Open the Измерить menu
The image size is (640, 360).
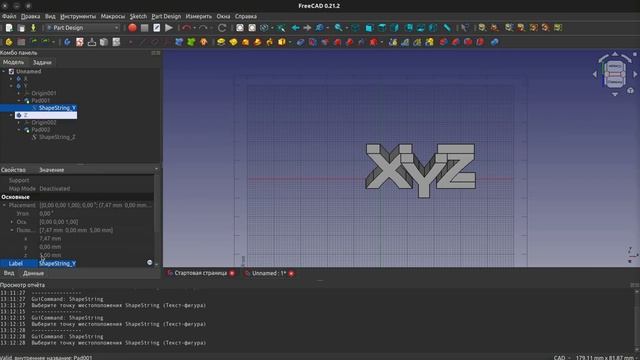(198, 16)
